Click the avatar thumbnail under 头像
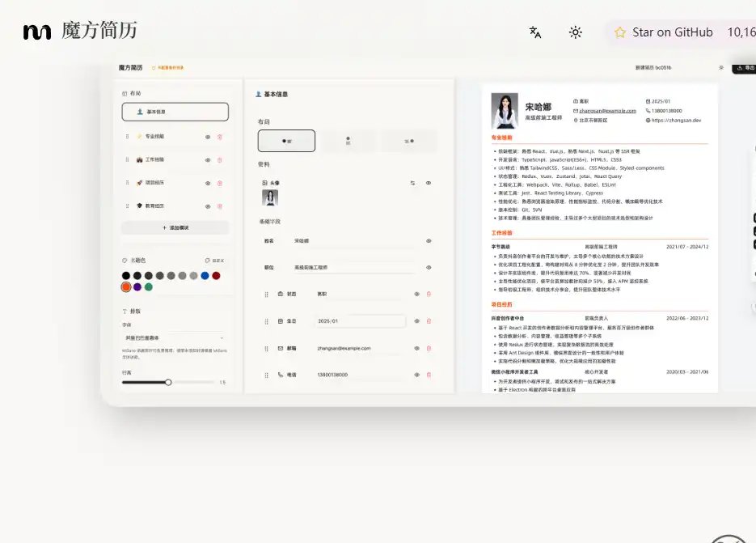 click(x=270, y=197)
